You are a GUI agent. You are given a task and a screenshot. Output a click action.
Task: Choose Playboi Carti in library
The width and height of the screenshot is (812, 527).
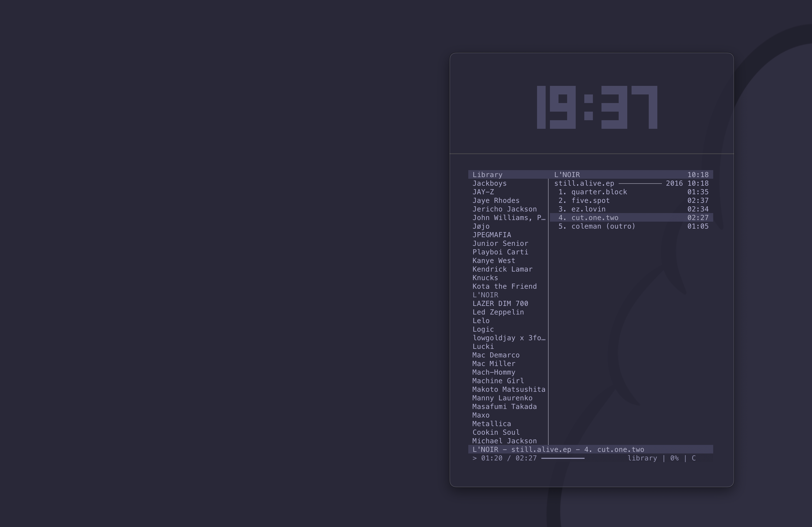click(x=500, y=252)
